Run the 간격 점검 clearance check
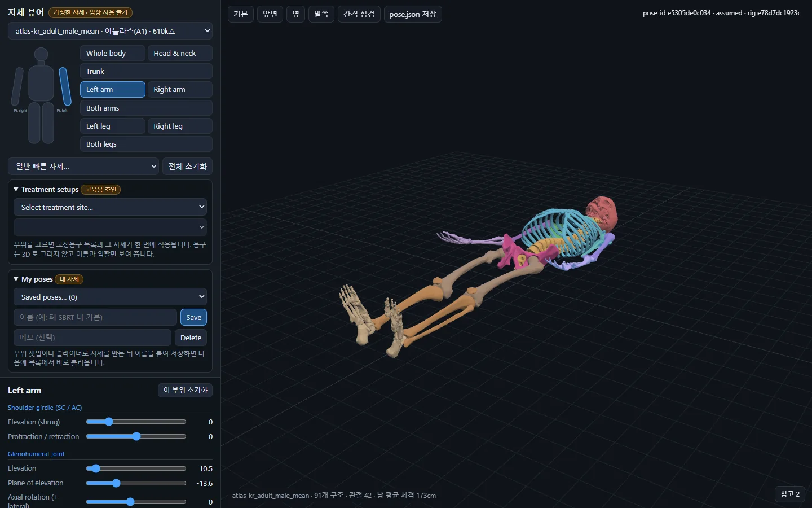 click(359, 14)
